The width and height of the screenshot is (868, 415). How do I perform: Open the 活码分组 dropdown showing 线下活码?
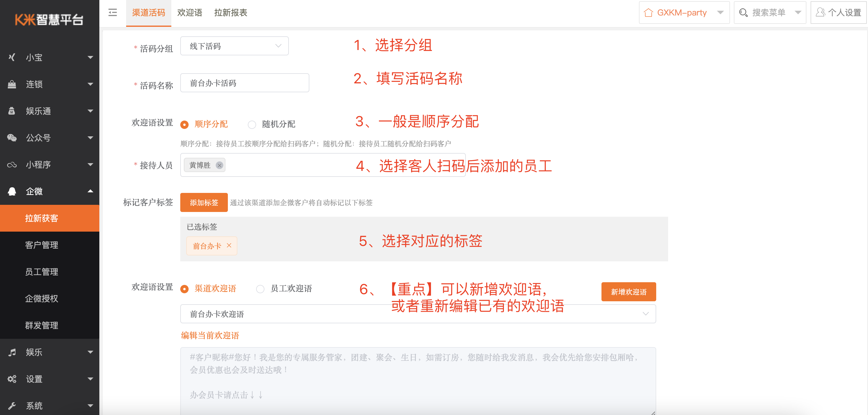234,46
